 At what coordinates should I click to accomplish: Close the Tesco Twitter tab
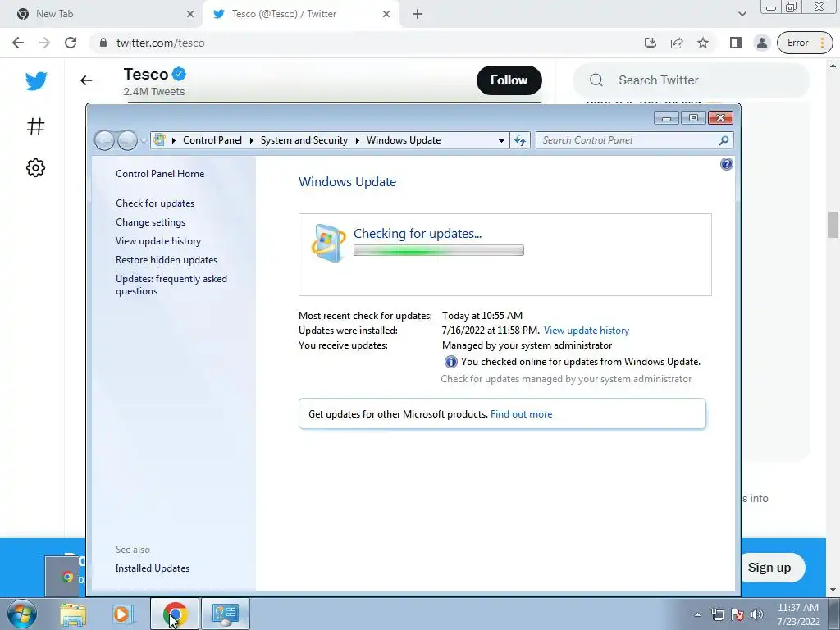(x=386, y=14)
